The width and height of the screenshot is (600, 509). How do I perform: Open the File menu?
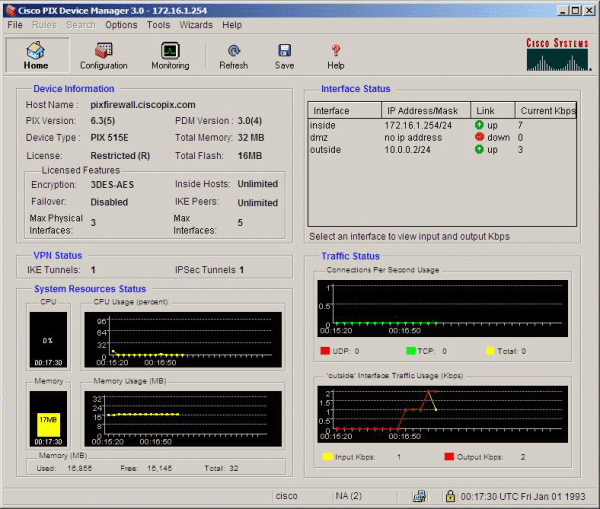click(15, 24)
